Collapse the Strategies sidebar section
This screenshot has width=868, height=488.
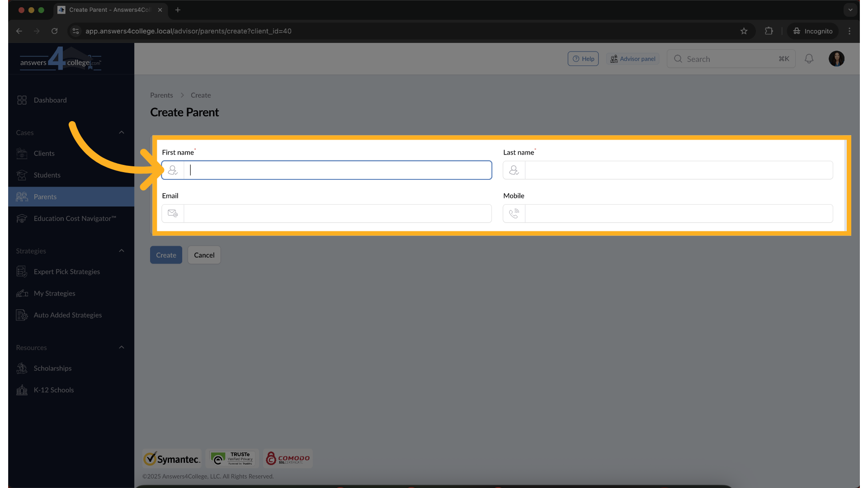click(121, 251)
